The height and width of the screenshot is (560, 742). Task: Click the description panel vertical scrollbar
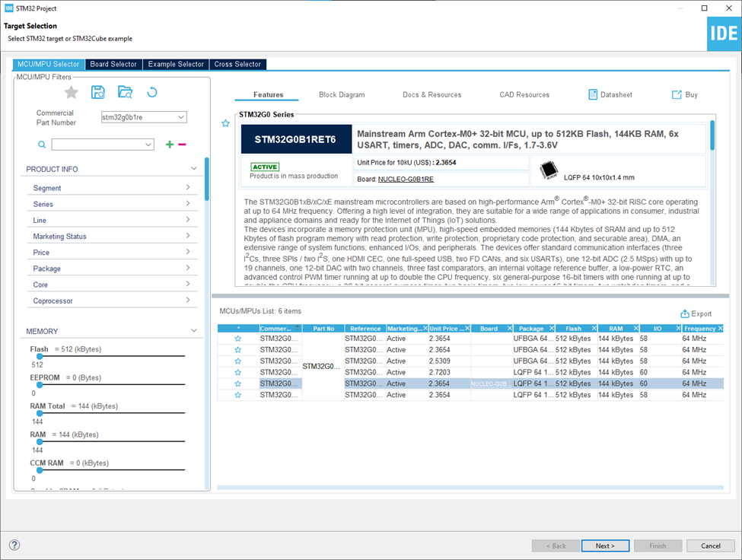pyautogui.click(x=712, y=135)
